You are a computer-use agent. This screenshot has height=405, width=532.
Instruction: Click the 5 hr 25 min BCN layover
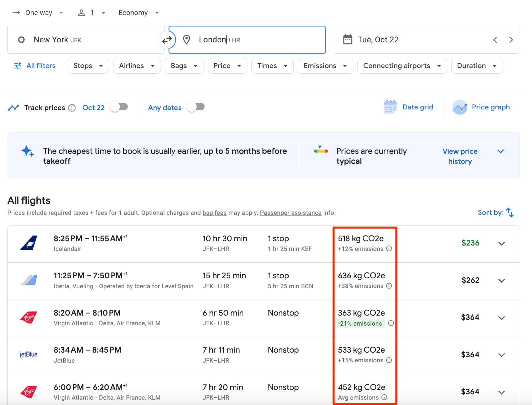pyautogui.click(x=290, y=286)
